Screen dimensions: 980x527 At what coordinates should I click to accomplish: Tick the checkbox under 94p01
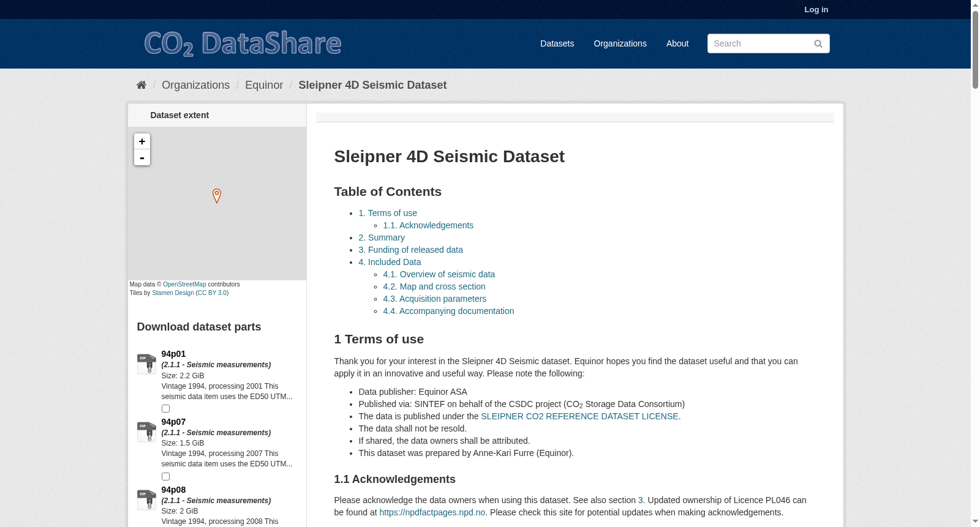click(165, 409)
